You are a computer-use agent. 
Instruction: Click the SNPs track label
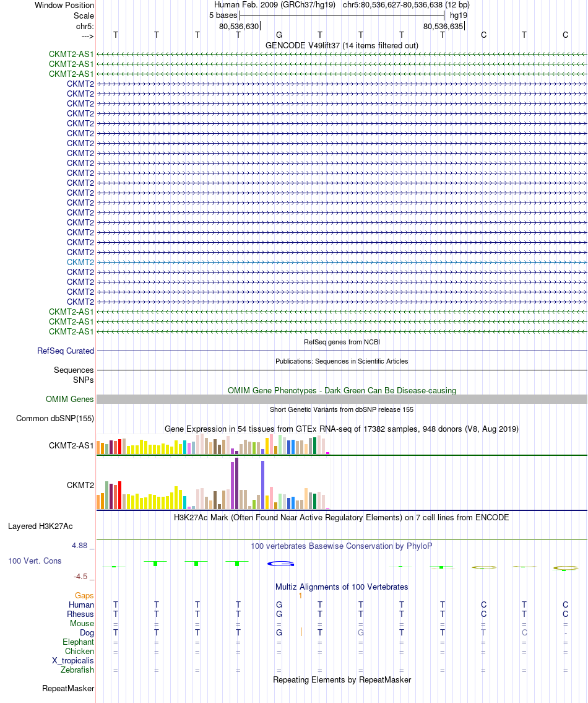84,380
